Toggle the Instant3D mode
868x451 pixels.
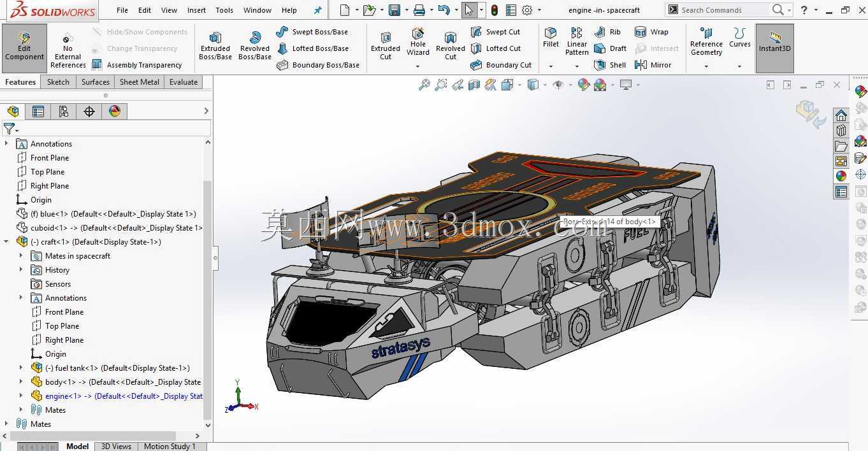click(774, 48)
